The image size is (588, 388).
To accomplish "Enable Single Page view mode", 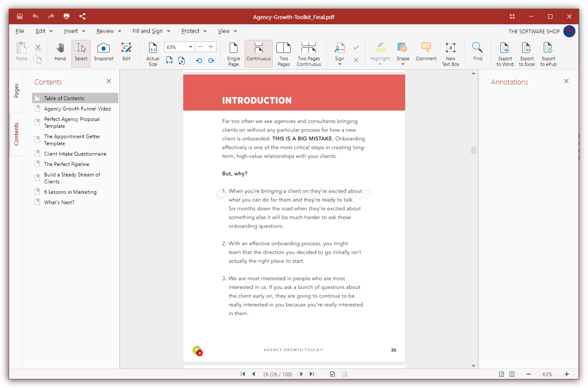I will click(233, 53).
